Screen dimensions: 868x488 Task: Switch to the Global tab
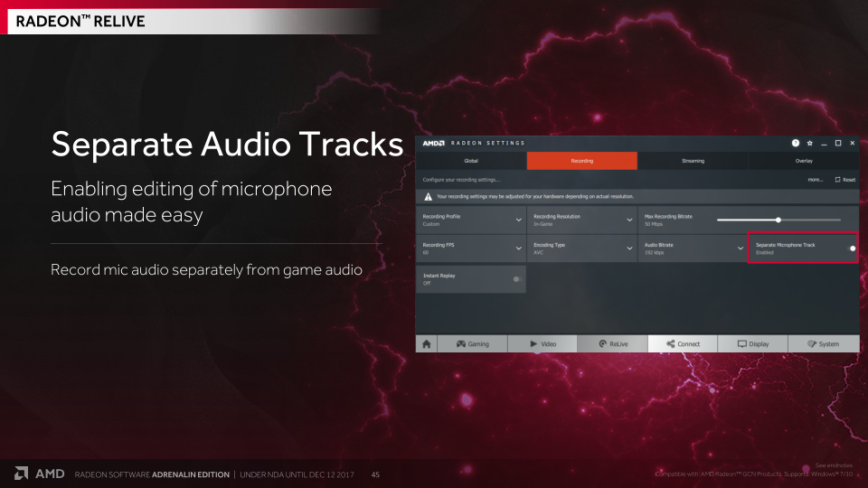coord(471,161)
